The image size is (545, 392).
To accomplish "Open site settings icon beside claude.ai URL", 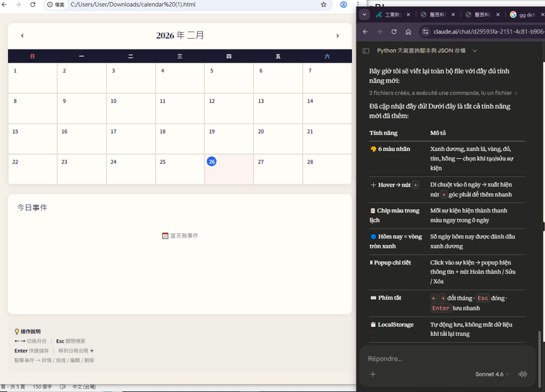I will pyautogui.click(x=425, y=31).
